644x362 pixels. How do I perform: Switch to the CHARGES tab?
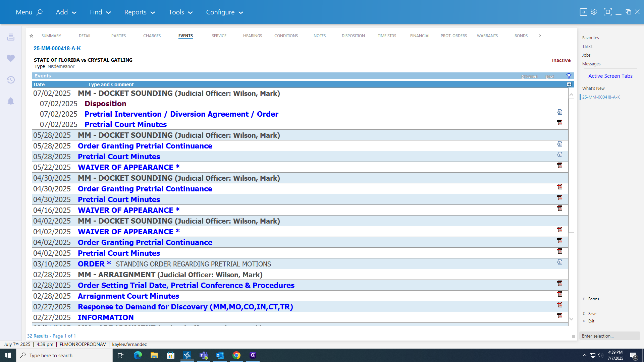click(x=152, y=36)
